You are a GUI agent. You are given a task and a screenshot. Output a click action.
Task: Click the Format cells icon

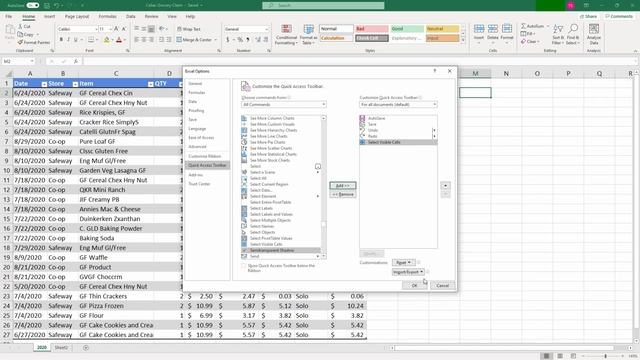(507, 29)
